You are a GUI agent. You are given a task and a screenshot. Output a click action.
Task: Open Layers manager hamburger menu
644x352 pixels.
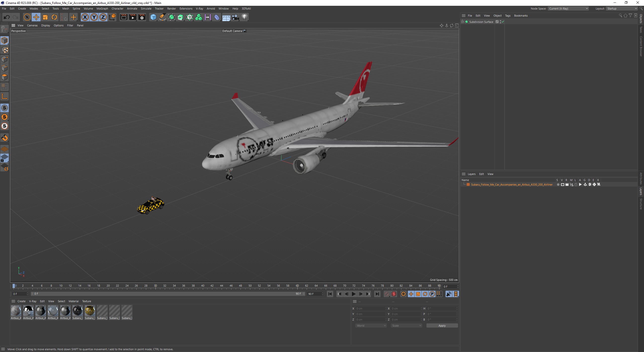pos(464,174)
